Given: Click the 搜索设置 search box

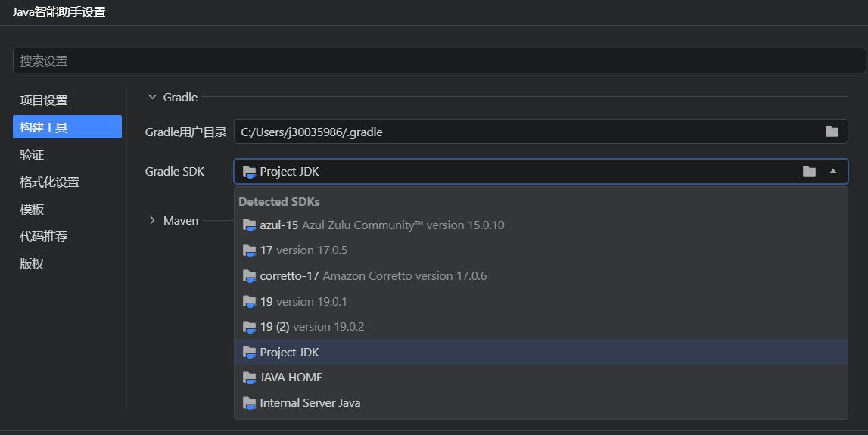Looking at the screenshot, I should (x=439, y=61).
